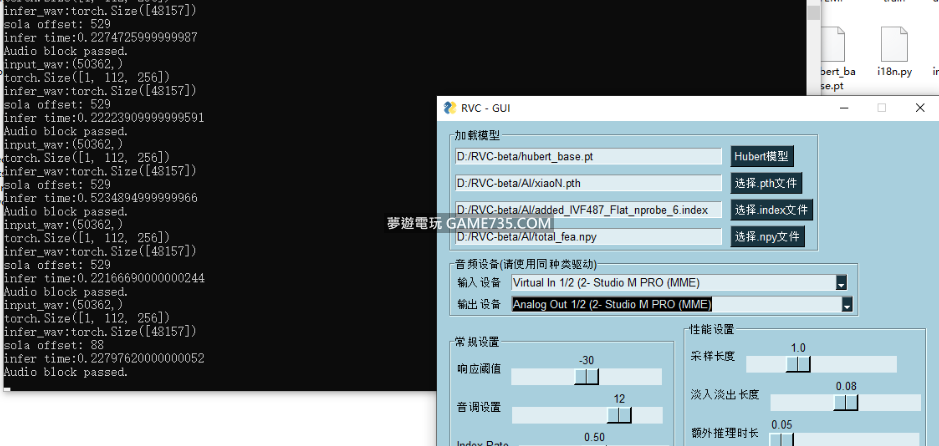Focus the added_IVF487 index path field
The width and height of the screenshot is (939, 446).
(588, 210)
